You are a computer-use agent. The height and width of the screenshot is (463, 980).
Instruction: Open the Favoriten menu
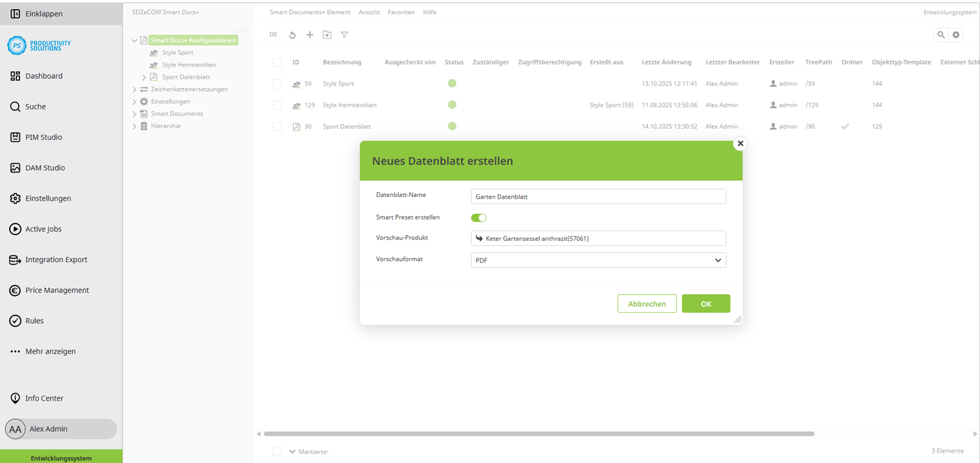402,12
